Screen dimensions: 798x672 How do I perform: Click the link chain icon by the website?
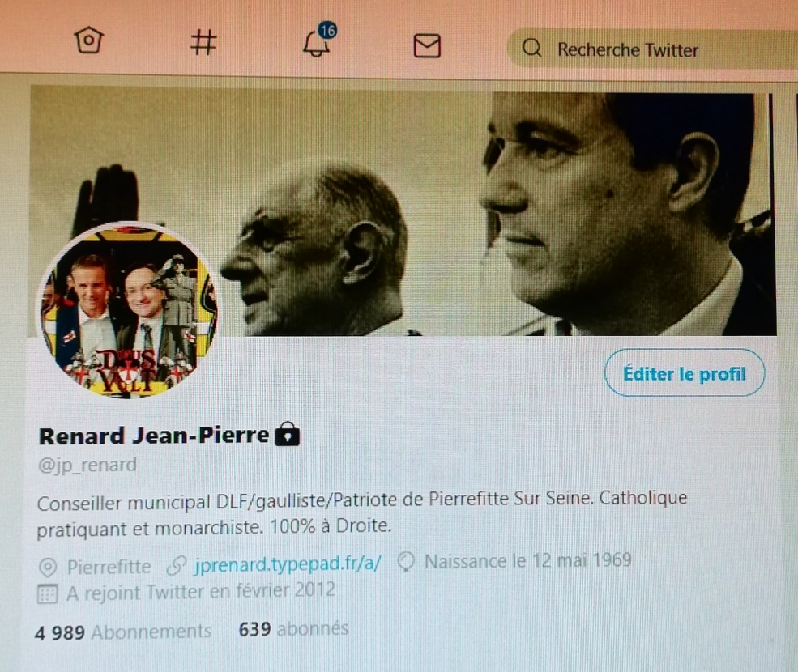click(177, 566)
